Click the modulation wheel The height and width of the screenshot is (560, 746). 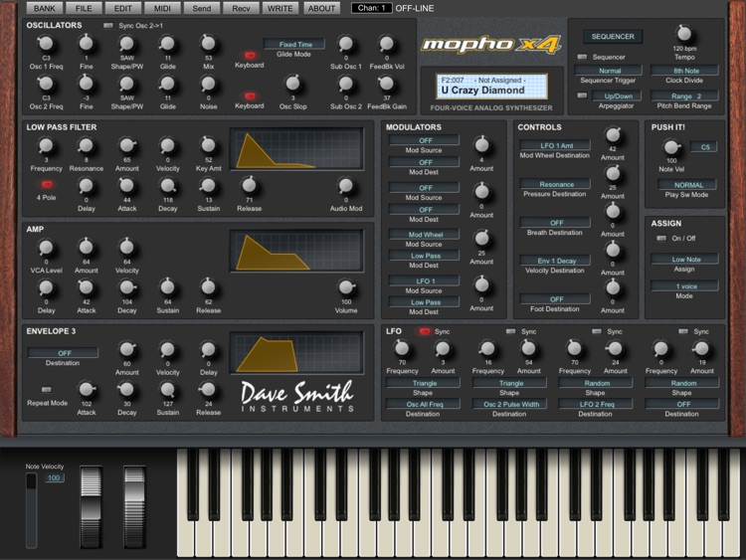(x=134, y=507)
